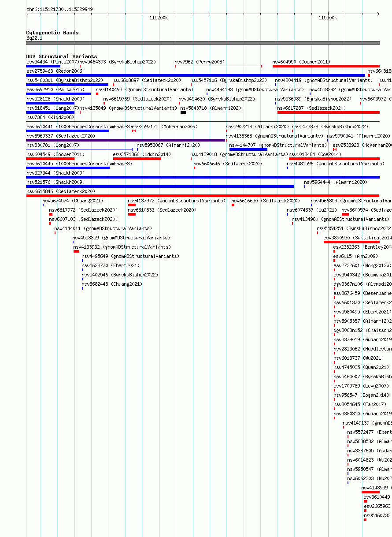Image resolution: width=392 pixels, height=537 pixels.
Task: Click the esv1709789 (Levy2007) label
Action: [361, 386]
